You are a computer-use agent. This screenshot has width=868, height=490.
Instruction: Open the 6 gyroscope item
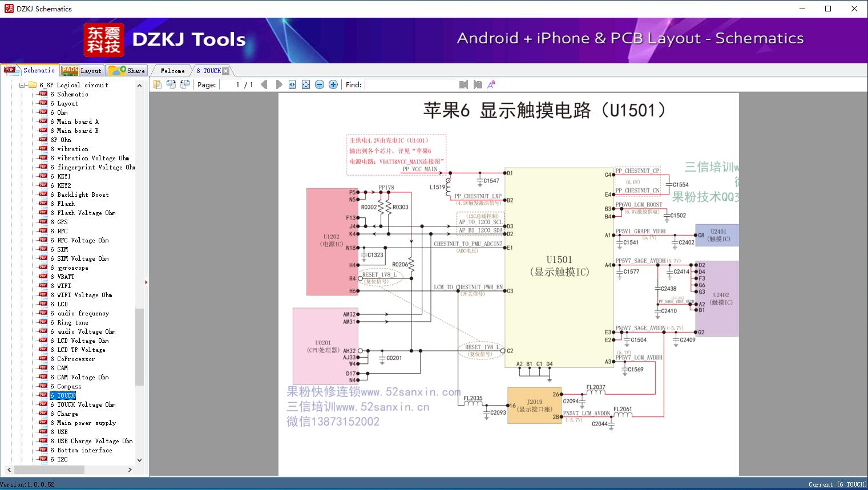point(69,268)
